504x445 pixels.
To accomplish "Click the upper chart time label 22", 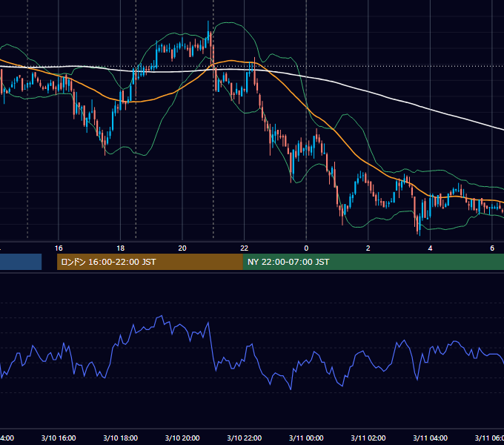I will click(x=245, y=248).
